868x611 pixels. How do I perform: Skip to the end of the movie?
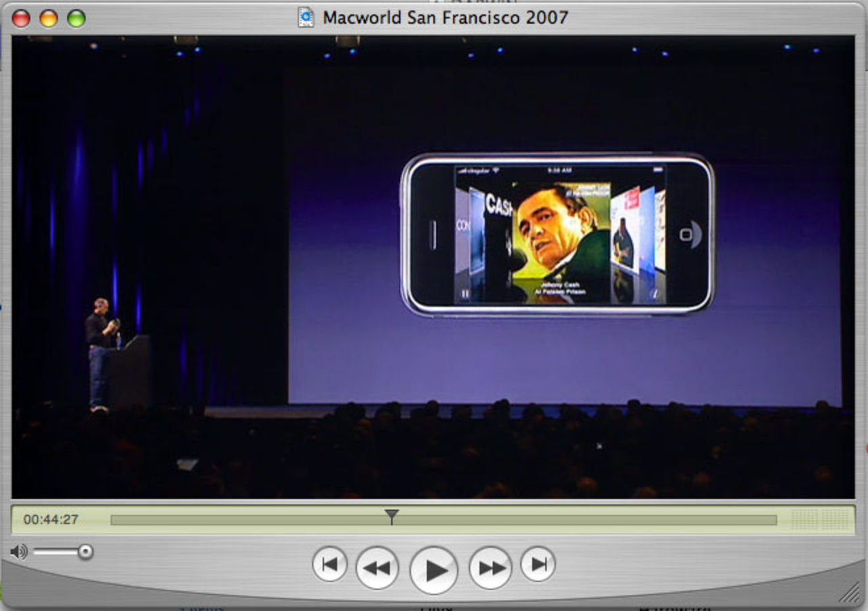pos(538,564)
